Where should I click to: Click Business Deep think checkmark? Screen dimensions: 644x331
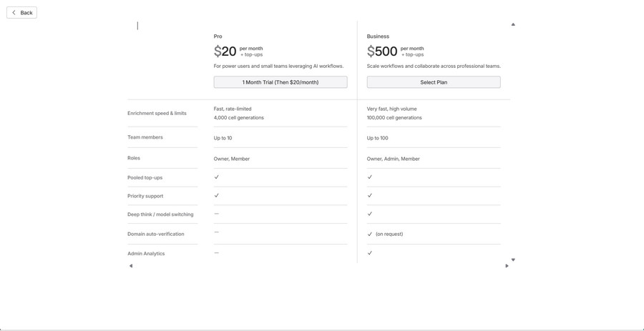click(x=369, y=214)
